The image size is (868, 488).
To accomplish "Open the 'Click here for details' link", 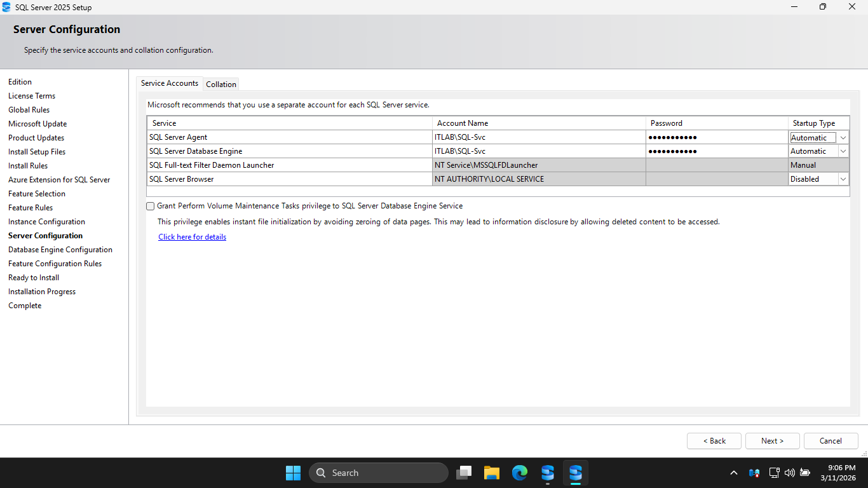I will (x=192, y=237).
